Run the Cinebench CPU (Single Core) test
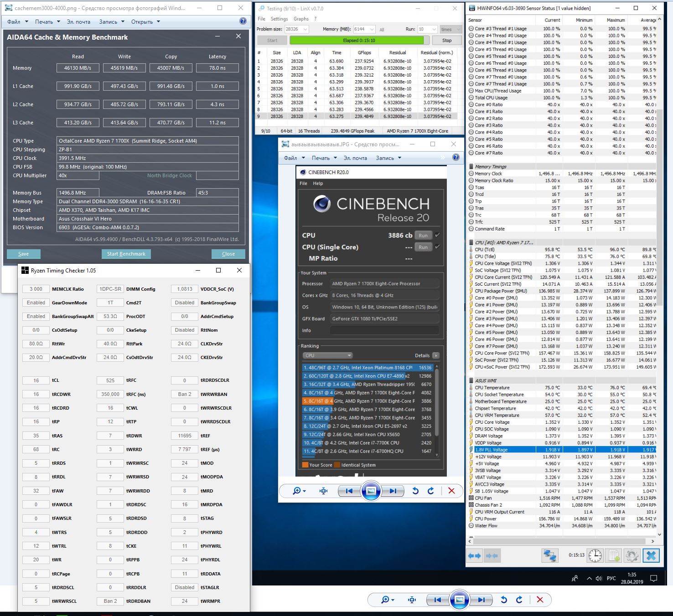Screen dimensions: 673x616 click(423, 247)
